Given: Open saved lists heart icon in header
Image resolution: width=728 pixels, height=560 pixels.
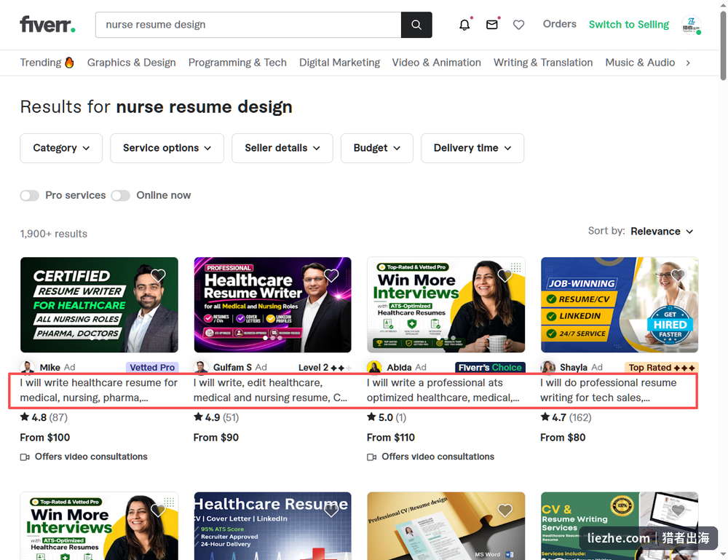Looking at the screenshot, I should [518, 25].
